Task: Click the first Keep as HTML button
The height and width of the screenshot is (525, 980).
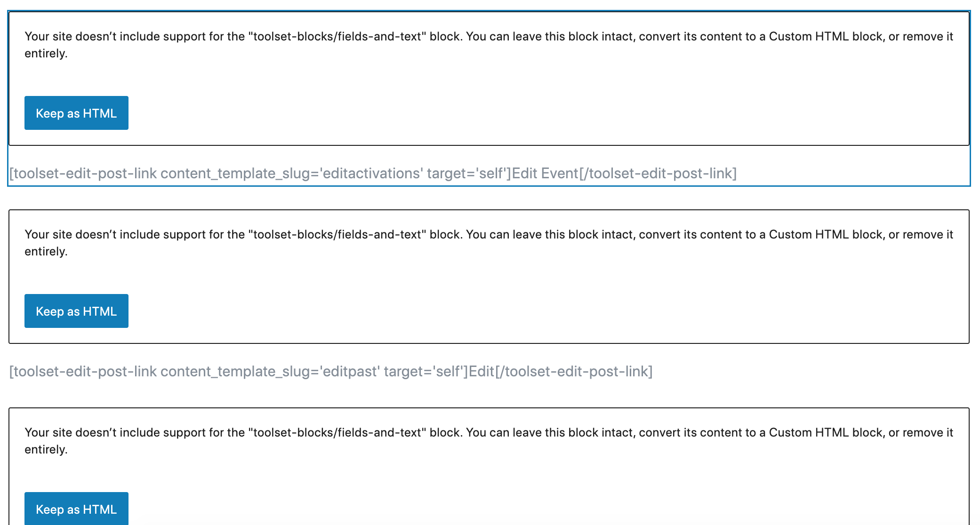Action: [76, 113]
